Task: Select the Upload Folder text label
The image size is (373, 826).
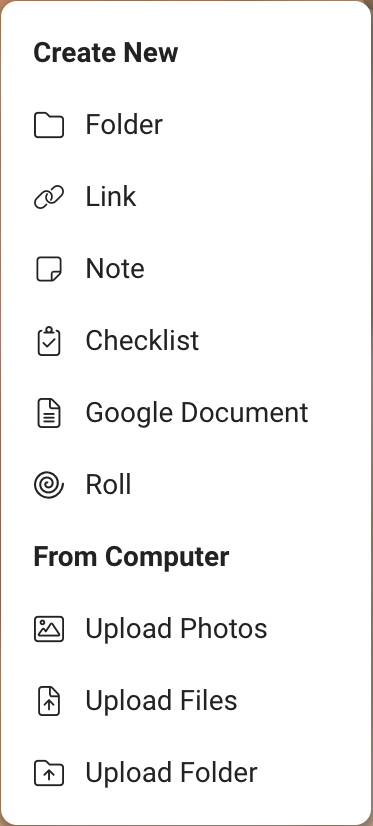Action: [171, 772]
